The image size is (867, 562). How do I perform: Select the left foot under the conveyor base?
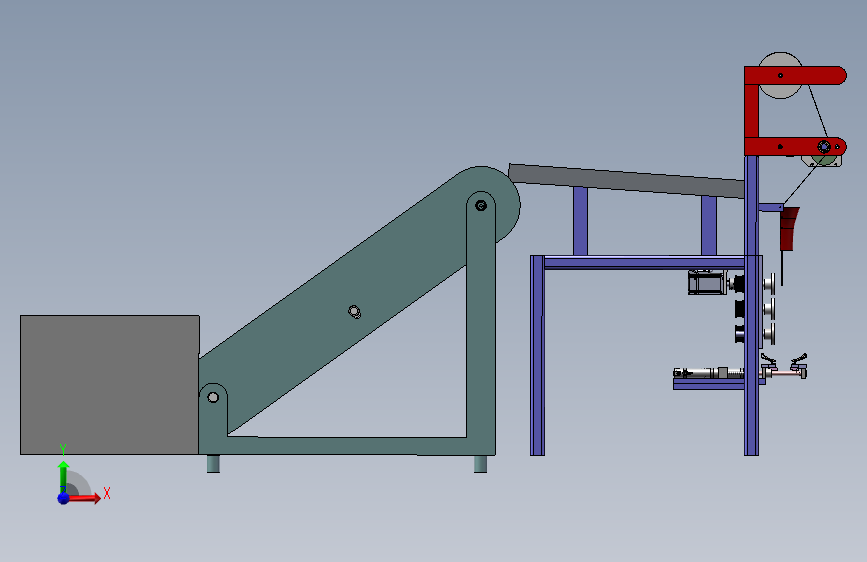click(213, 464)
